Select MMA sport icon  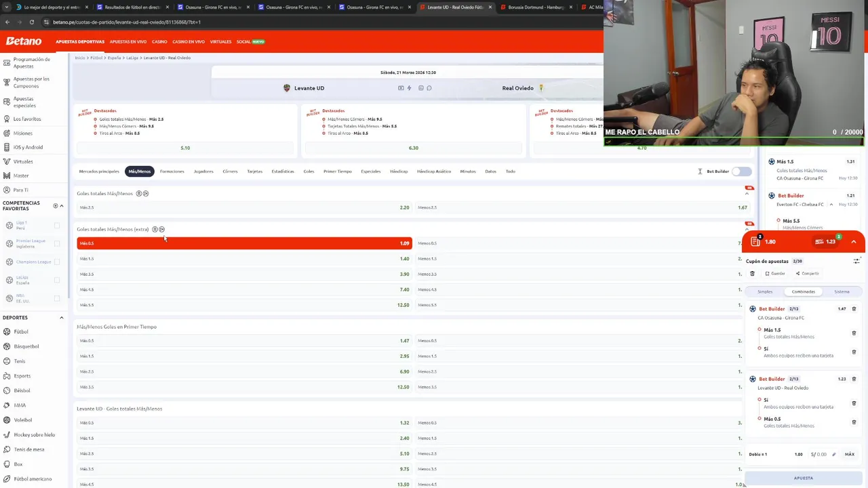pos(7,405)
